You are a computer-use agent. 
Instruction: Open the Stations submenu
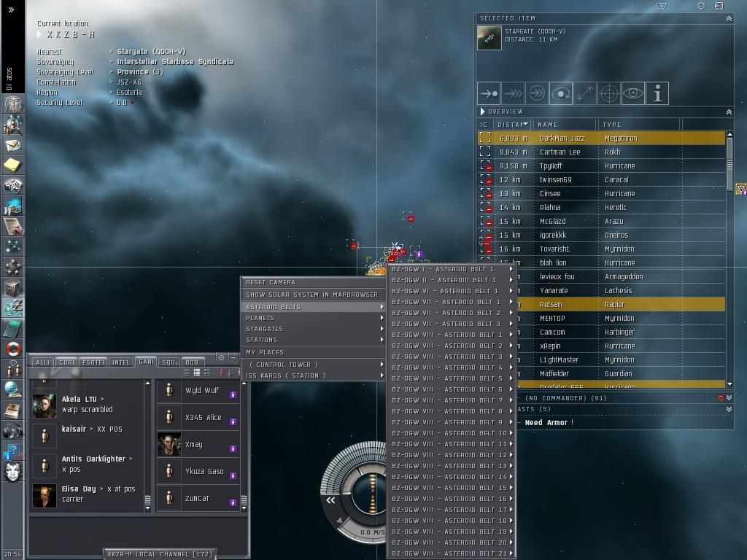313,340
